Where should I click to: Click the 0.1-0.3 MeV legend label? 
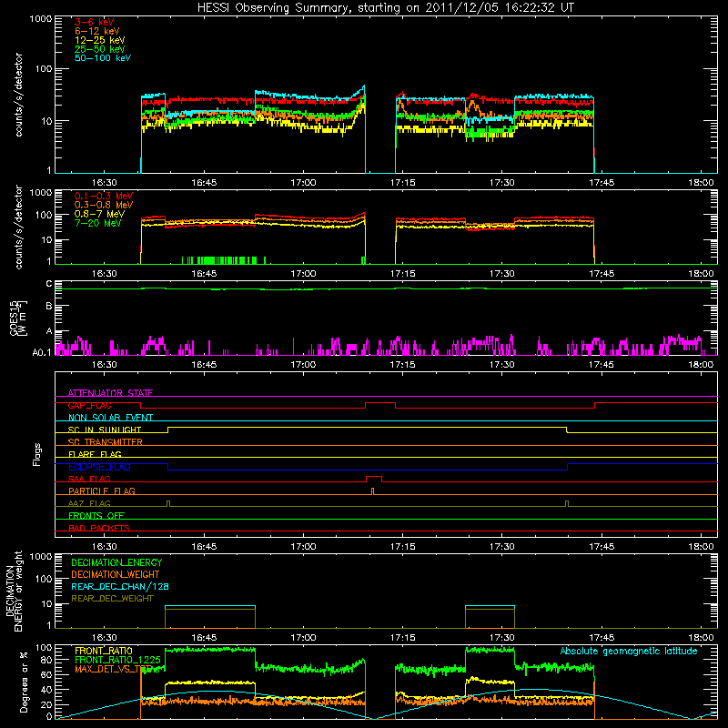(104, 196)
